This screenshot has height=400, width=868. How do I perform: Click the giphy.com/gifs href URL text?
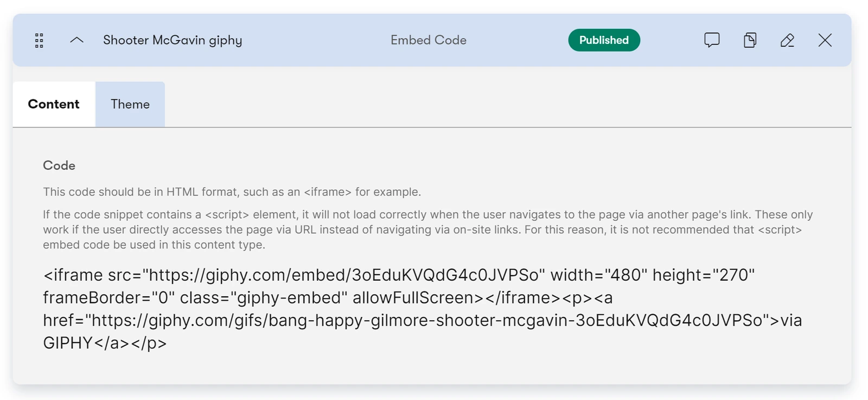point(427,320)
